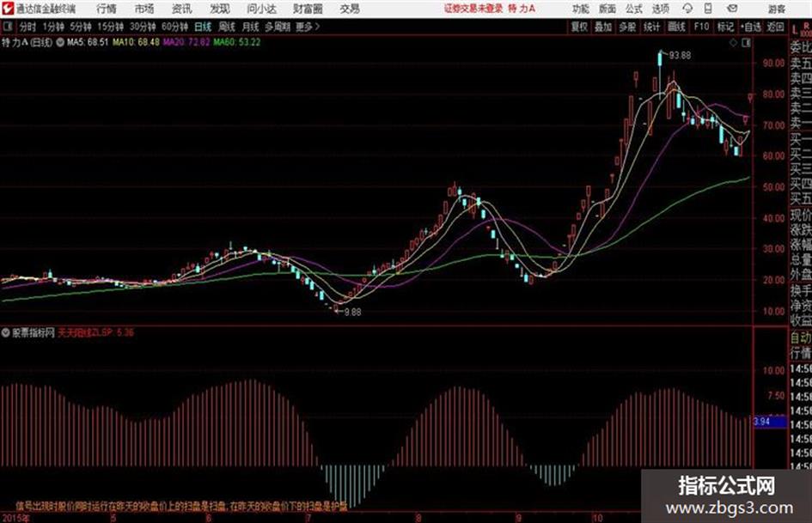Open the 功能 menu
This screenshot has width=812, height=523.
(x=581, y=9)
